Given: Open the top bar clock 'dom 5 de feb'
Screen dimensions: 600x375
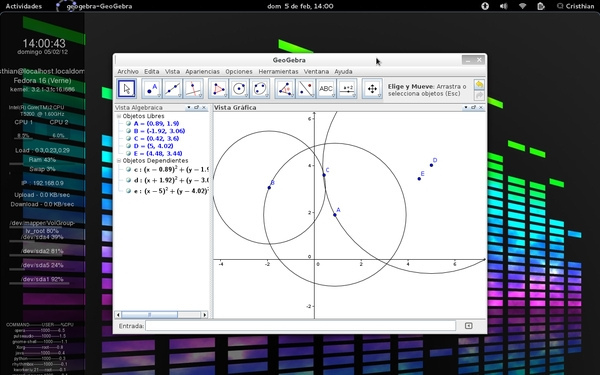Looking at the screenshot, I should [x=300, y=6].
